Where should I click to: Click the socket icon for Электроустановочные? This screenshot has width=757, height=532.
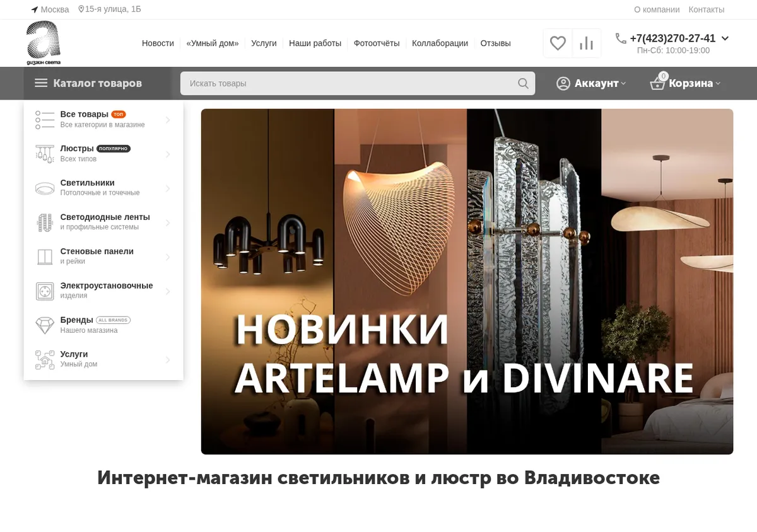point(45,291)
